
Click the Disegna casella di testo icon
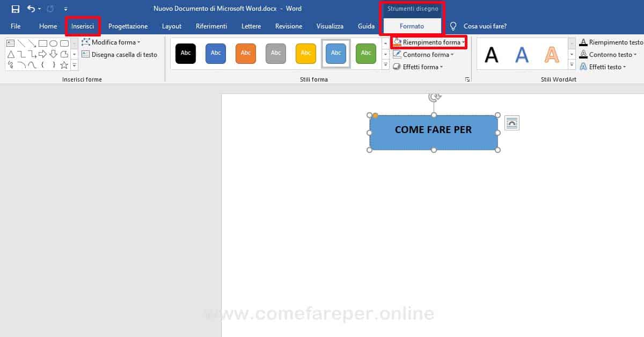point(86,54)
